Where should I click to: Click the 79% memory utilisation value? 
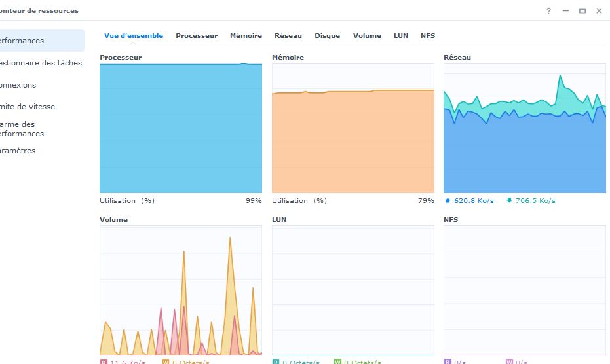tap(426, 201)
